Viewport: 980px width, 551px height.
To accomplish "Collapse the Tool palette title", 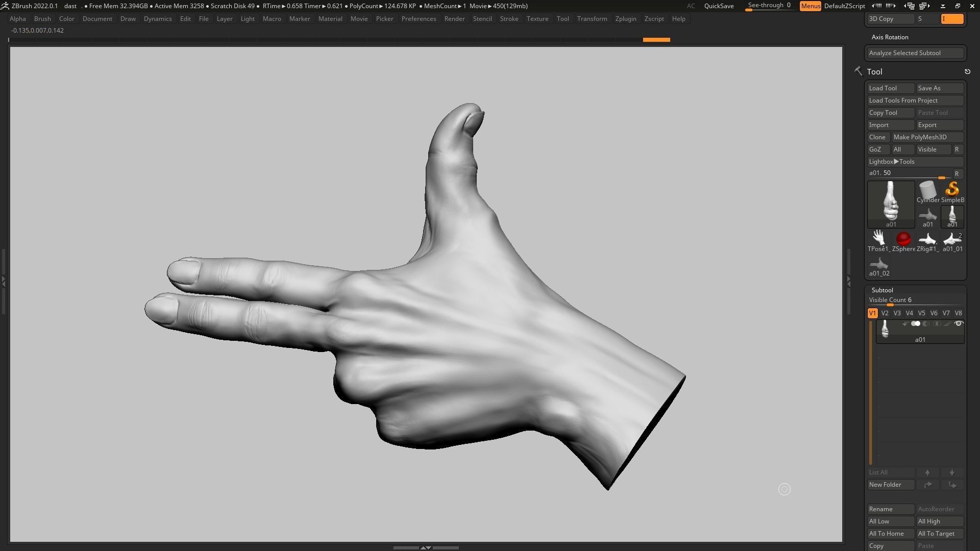I will (x=874, y=72).
